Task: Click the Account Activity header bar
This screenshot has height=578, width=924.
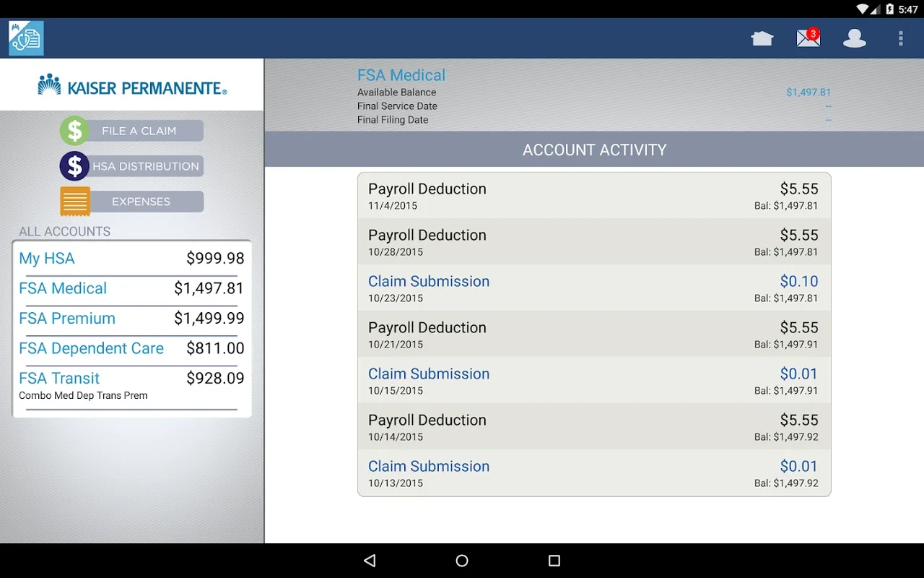Action: 594,150
